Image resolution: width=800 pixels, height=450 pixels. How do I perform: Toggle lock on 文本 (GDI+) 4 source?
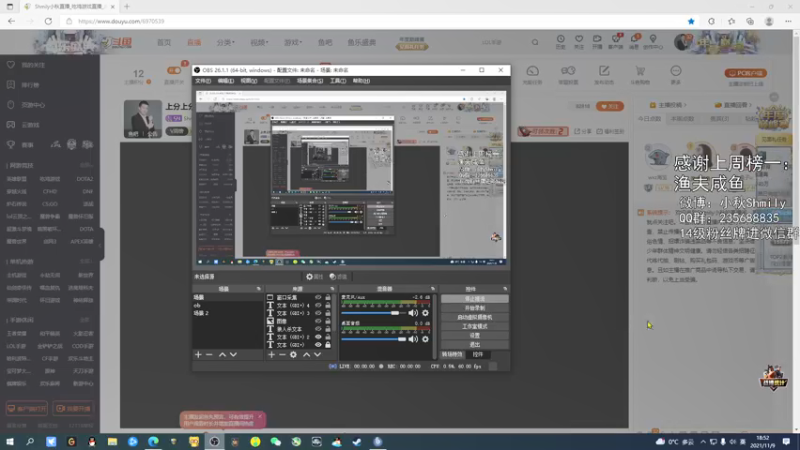[328, 305]
